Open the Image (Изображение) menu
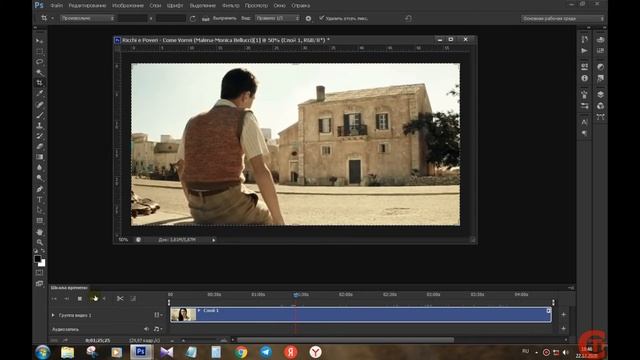640x360 pixels. pyautogui.click(x=128, y=6)
